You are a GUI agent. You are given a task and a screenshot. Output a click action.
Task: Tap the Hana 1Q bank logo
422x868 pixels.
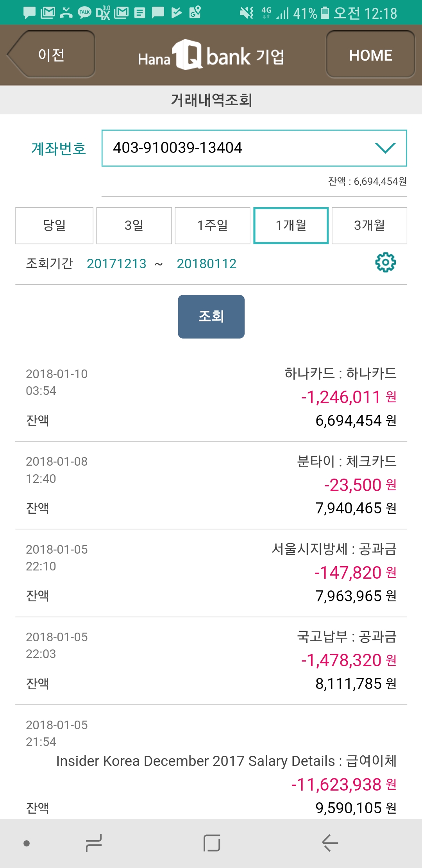point(211,56)
